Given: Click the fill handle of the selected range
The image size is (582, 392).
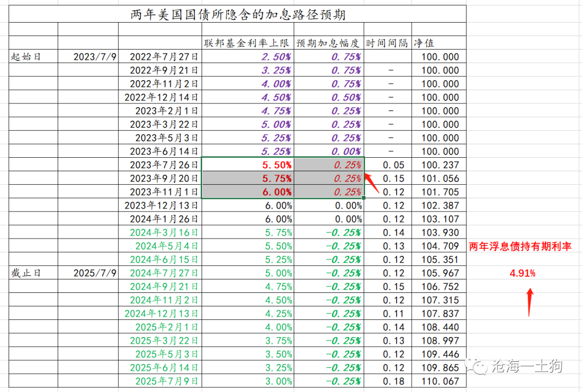Looking at the screenshot, I should click(x=364, y=198).
